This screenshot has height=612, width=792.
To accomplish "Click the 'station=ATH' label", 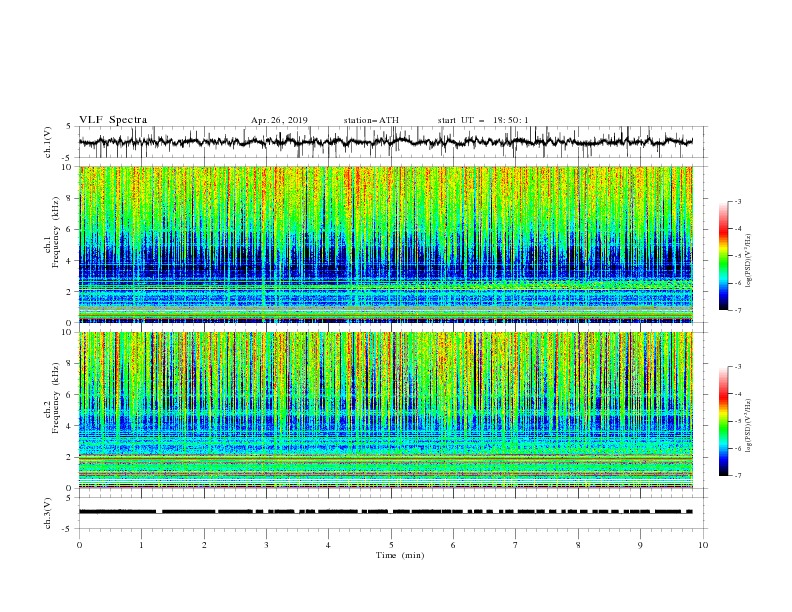I will tap(371, 120).
